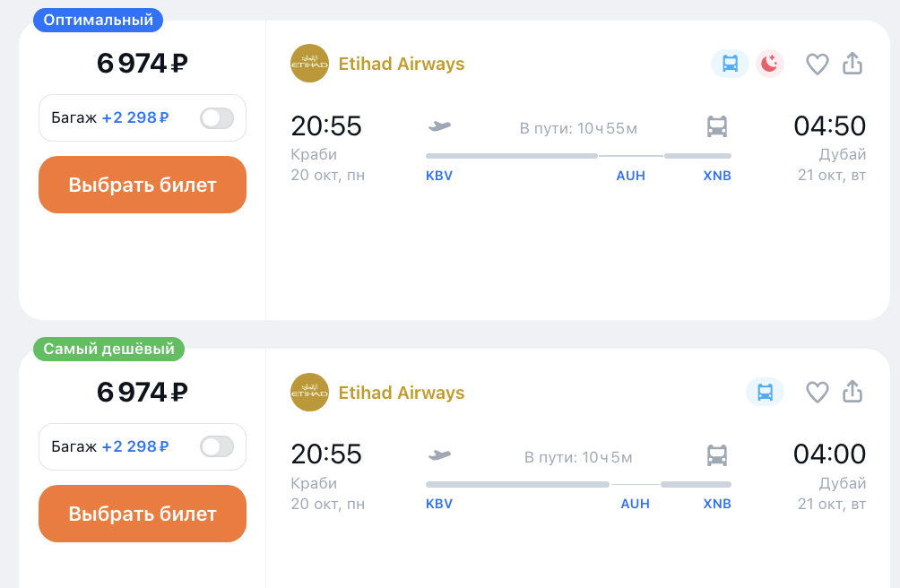Click the Etihad logo on second ticket

click(x=309, y=393)
